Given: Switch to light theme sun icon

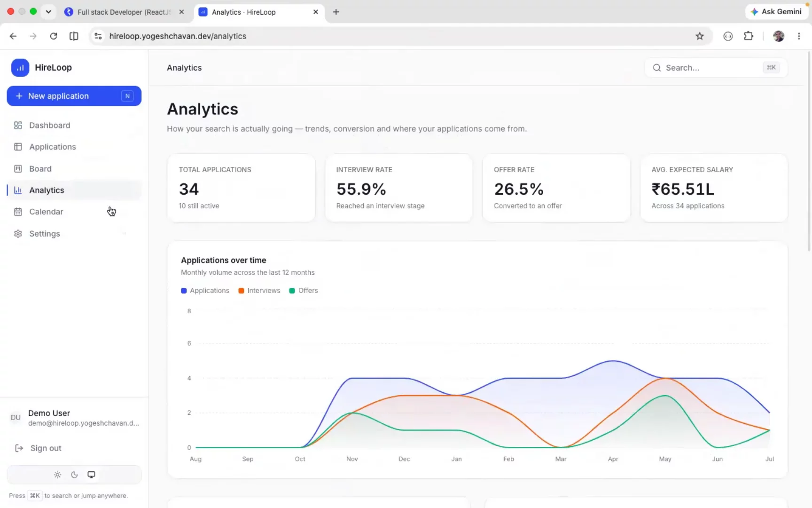Looking at the screenshot, I should tap(57, 475).
